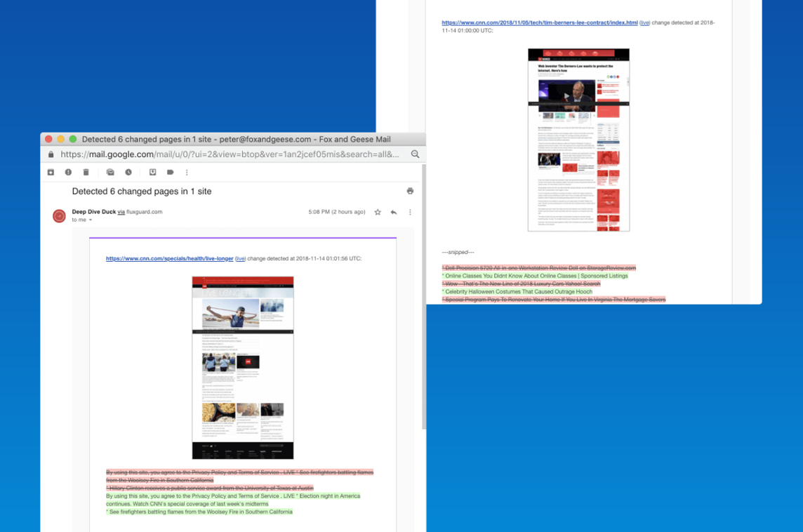
Task: Click the '5:08 PM (2 hours ago)' timestamp
Action: click(x=337, y=212)
